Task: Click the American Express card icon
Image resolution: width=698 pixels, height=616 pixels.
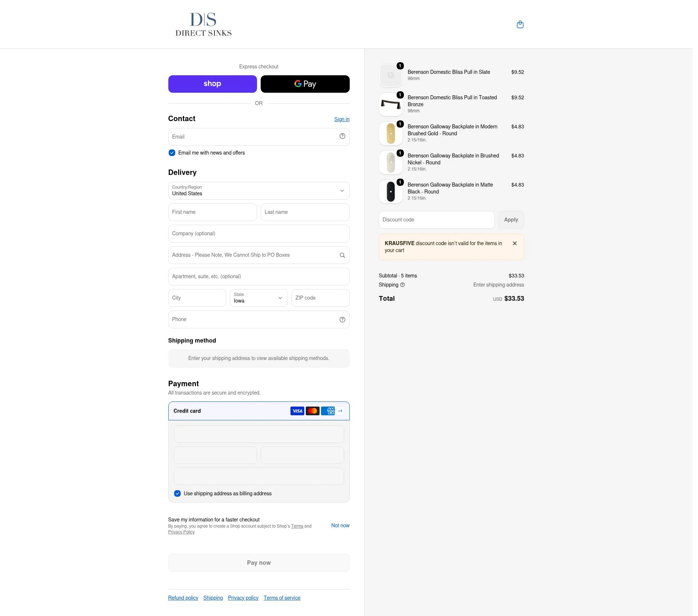Action: point(328,411)
